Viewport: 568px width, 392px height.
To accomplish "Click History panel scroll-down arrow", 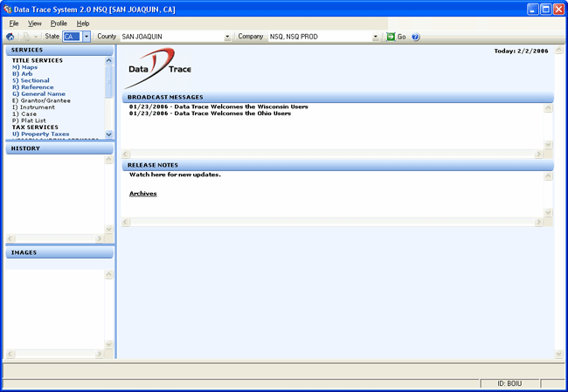I will point(109,229).
